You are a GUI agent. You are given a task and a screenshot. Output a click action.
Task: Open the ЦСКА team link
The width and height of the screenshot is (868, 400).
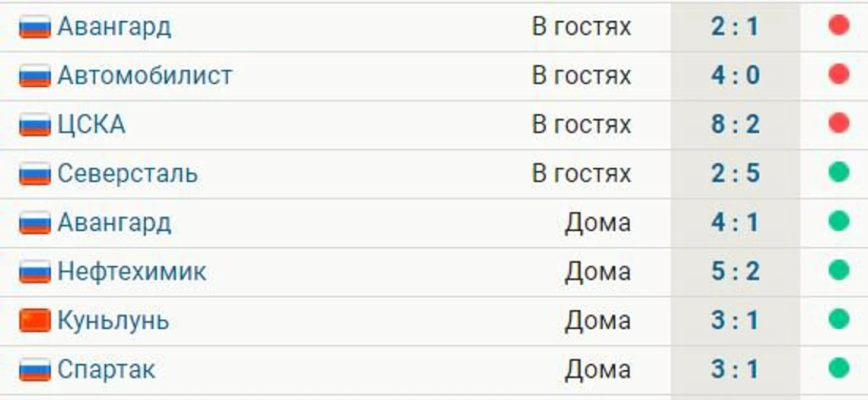[x=91, y=125]
